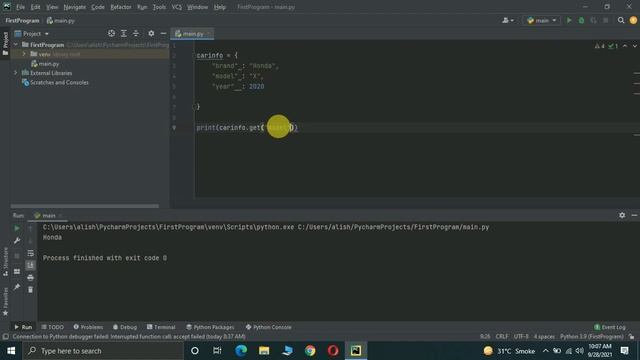
Task: Open the TODO tool window
Action: tap(53, 327)
